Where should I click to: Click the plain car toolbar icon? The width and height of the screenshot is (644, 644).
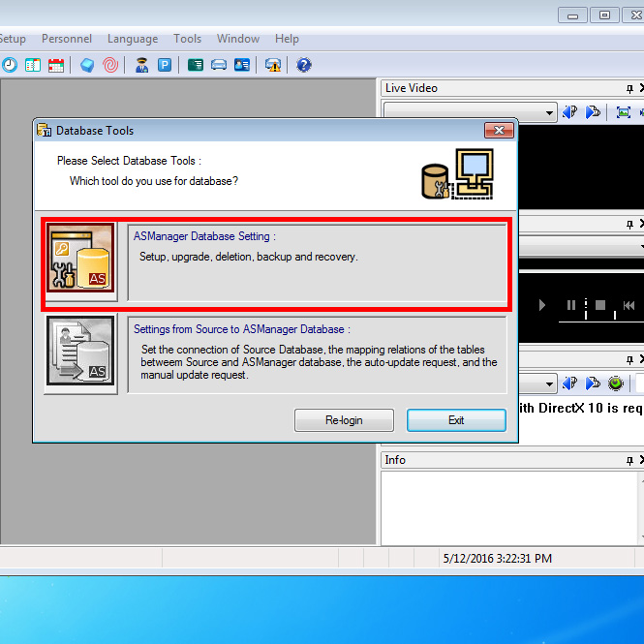pyautogui.click(x=219, y=65)
